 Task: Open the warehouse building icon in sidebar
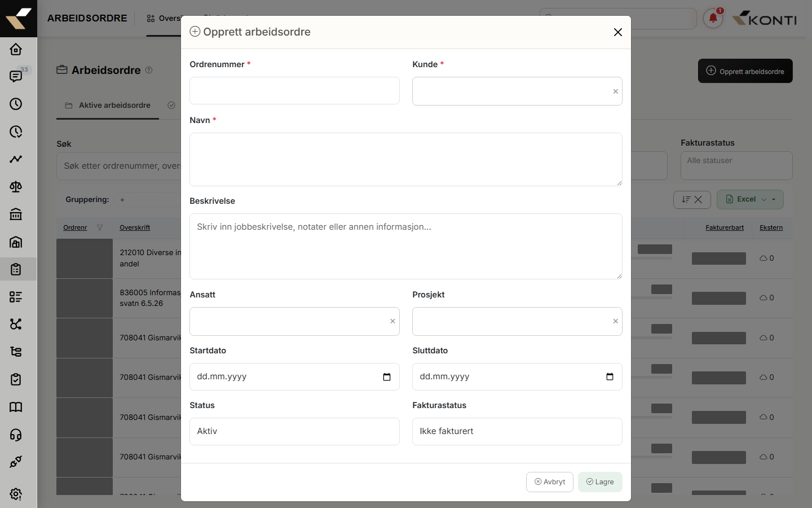[16, 242]
